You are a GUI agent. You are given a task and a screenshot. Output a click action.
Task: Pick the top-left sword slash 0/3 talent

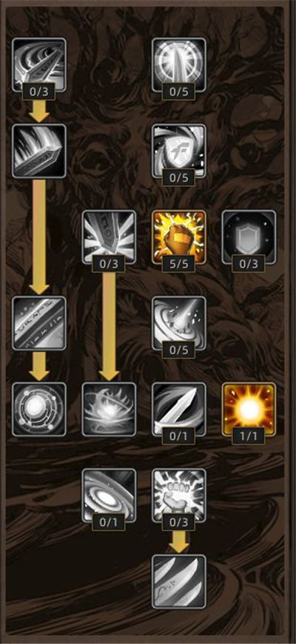(39, 64)
